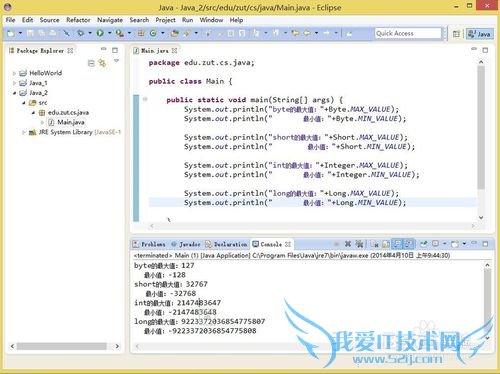
Task: Open the Window menu
Action: pos(211,20)
